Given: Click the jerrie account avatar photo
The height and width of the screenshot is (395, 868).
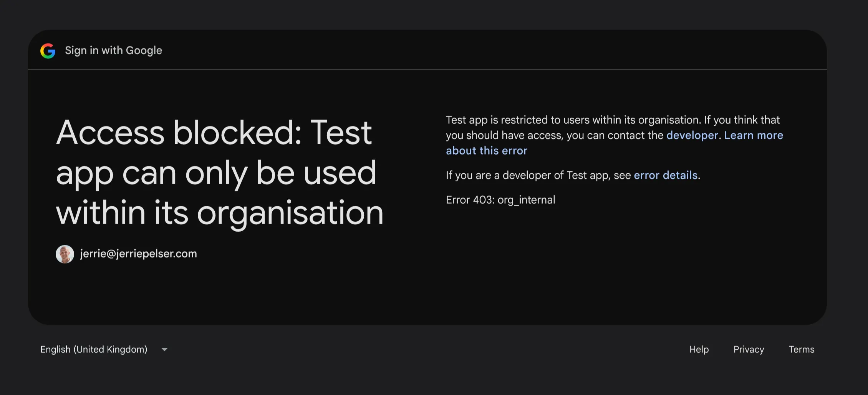Looking at the screenshot, I should (65, 254).
